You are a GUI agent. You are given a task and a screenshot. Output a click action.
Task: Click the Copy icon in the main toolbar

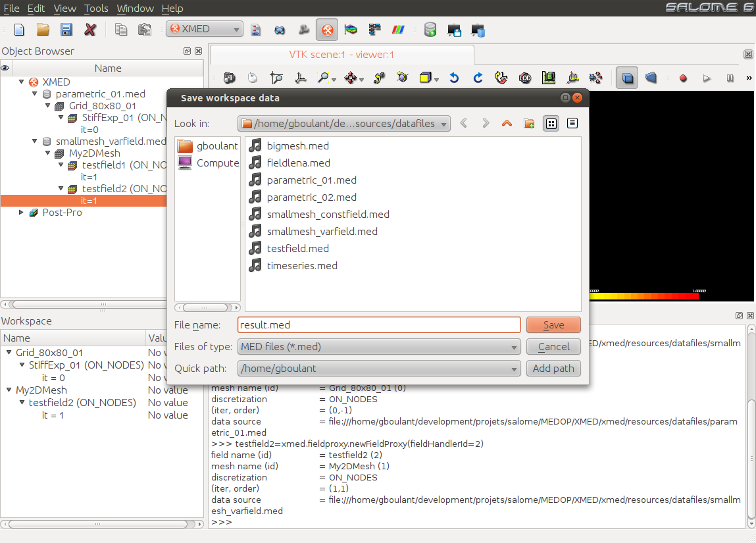point(121,30)
